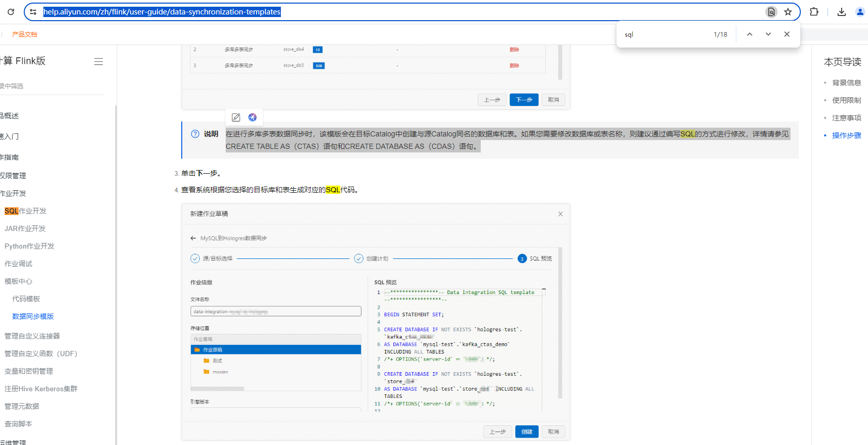
Task: Jump to 使用限制 in page guide
Action: pyautogui.click(x=846, y=100)
